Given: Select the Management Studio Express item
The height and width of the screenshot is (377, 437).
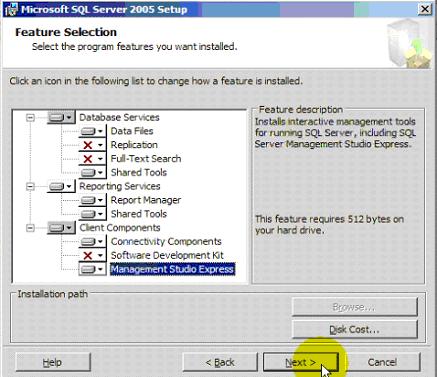Looking at the screenshot, I should pyautogui.click(x=172, y=269).
